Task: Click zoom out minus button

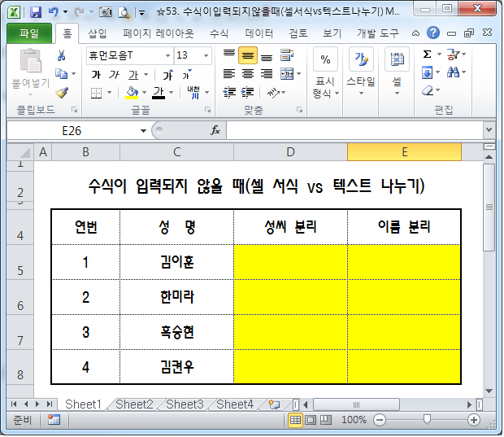Action: 380,420
